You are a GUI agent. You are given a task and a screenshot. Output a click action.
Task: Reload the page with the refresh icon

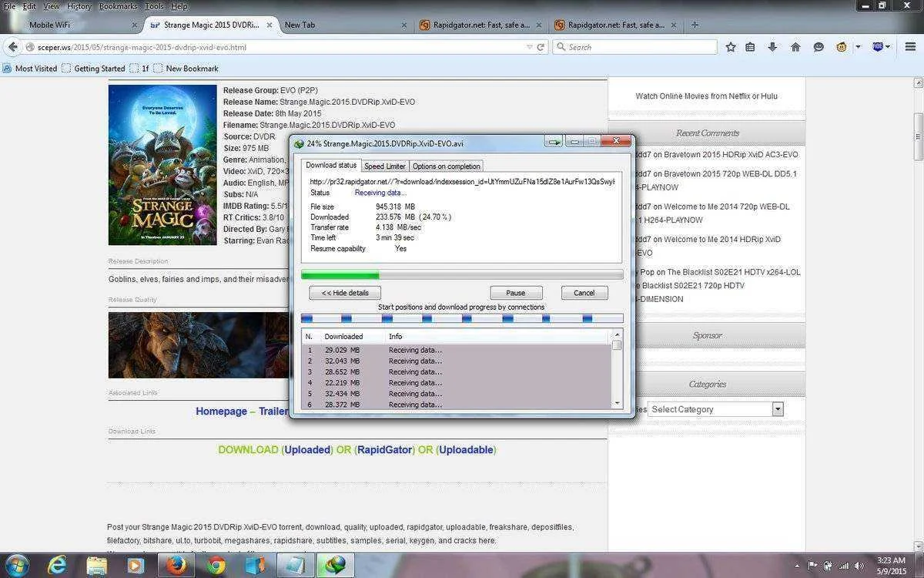pos(541,47)
